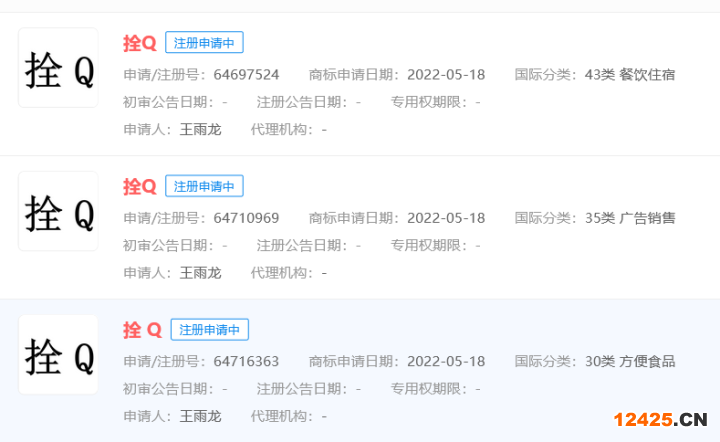Open the 拴Q title in the 广告销售 entry

[x=140, y=186]
